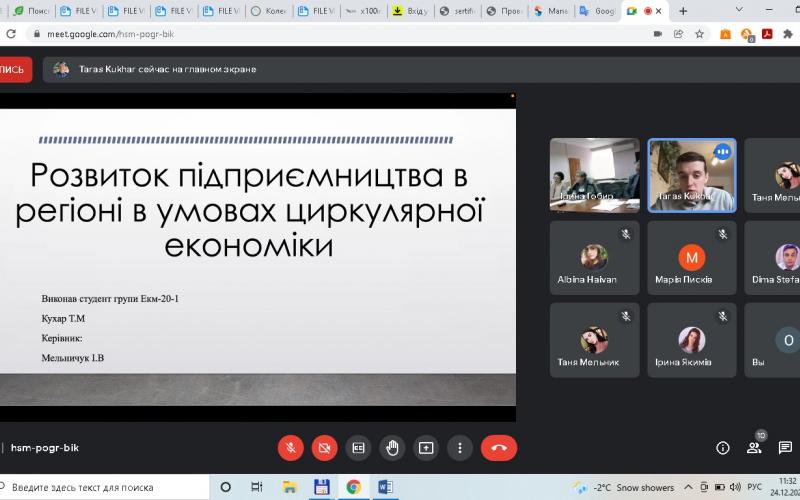Switch input language РУС
Screen dimensions: 800x500
point(754,487)
